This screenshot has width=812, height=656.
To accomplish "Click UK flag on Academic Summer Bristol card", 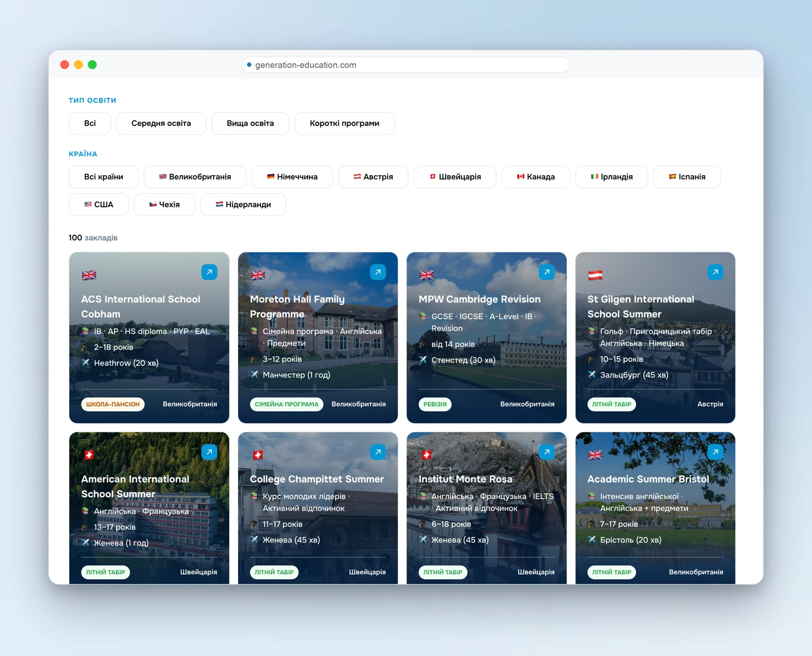I will pos(595,455).
